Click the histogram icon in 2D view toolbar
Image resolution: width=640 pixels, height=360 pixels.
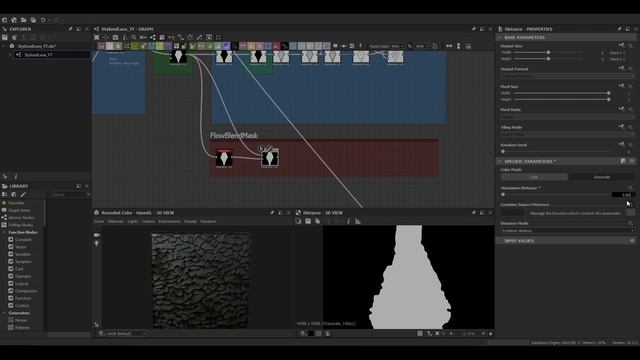tap(358, 221)
